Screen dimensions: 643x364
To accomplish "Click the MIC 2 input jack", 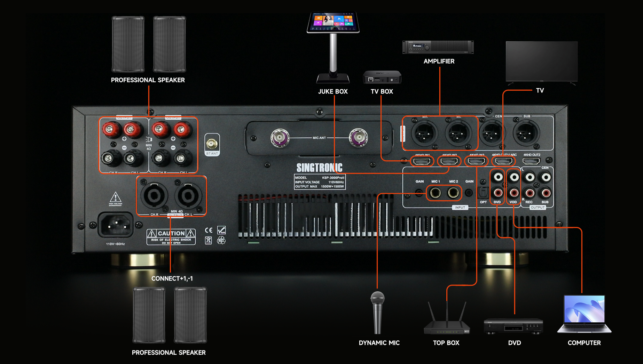I will pyautogui.click(x=453, y=193).
